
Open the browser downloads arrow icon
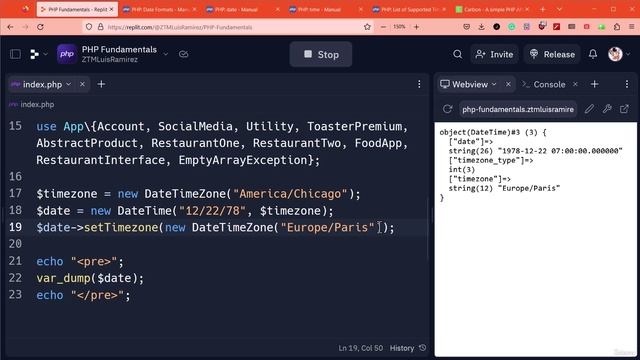tap(481, 27)
